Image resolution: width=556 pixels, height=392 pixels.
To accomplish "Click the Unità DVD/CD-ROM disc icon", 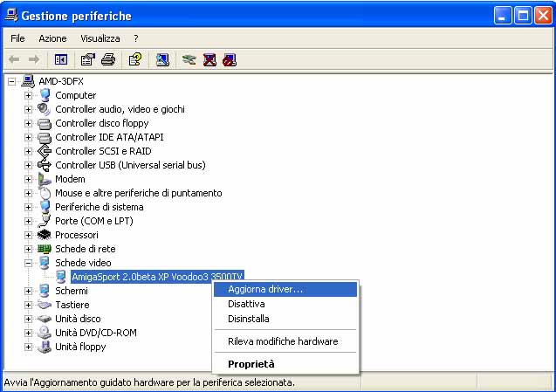I will coord(45,333).
